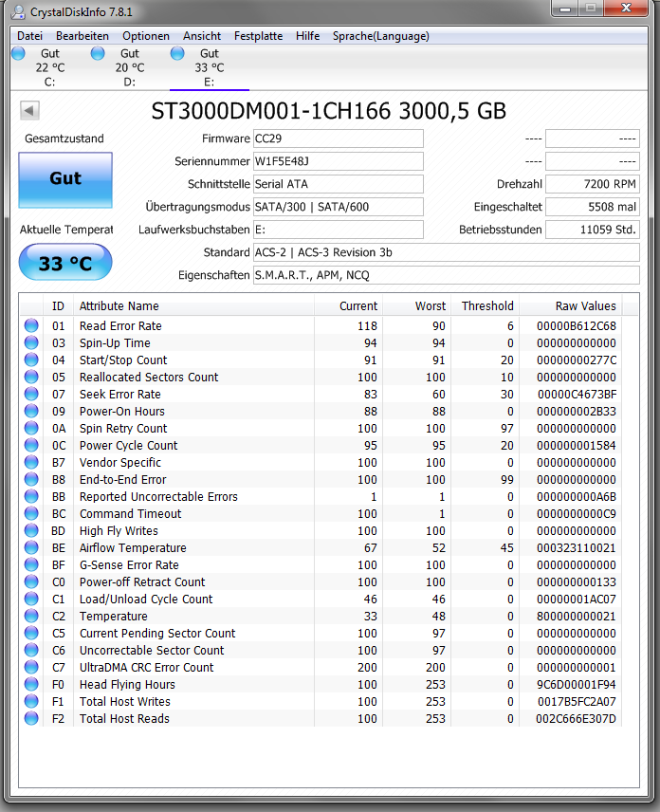This screenshot has height=812, width=660.
Task: Click the Übertragungsmodus field SATA/300 | SATA/600
Action: click(339, 207)
